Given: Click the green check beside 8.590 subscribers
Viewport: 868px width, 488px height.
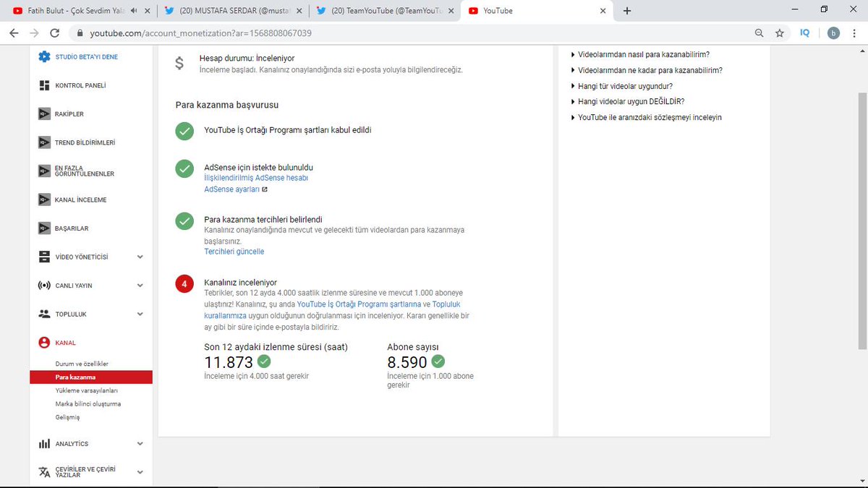Looking at the screenshot, I should tap(438, 361).
